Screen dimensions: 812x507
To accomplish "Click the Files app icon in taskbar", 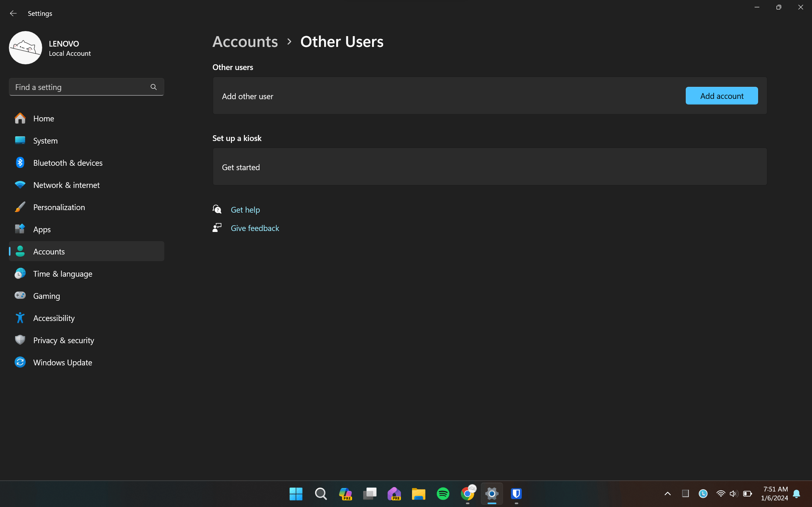I will click(419, 494).
